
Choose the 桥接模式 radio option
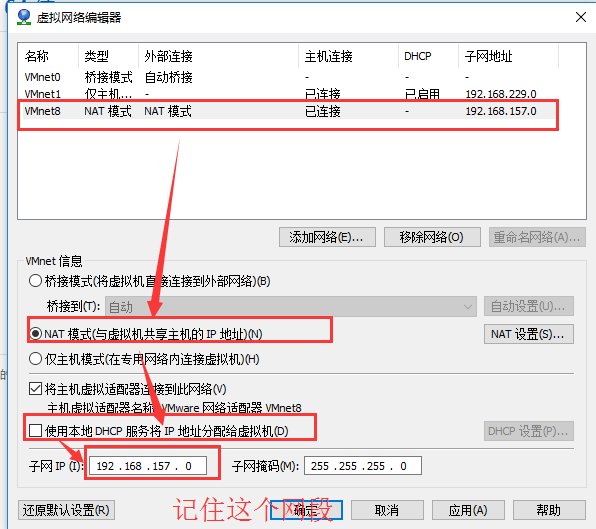click(x=35, y=281)
